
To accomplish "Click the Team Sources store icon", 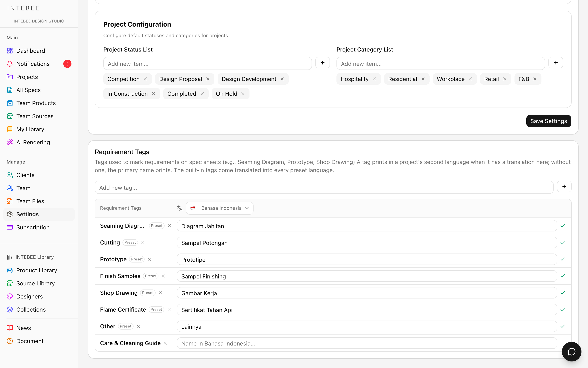I will (10, 116).
